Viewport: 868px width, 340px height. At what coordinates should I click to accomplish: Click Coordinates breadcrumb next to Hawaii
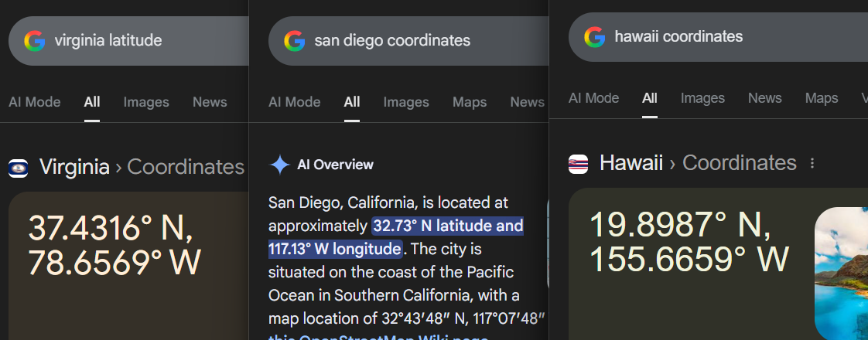[740, 163]
